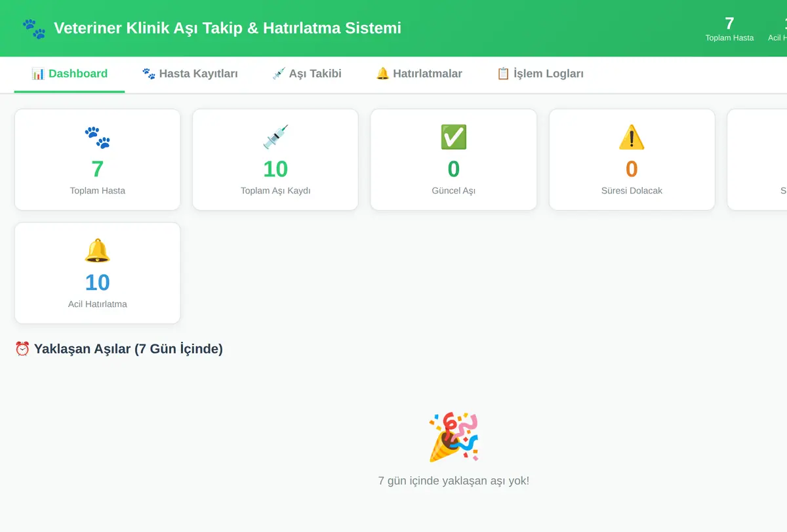Select the "Toplam Hasta" label in the header

(x=729, y=38)
